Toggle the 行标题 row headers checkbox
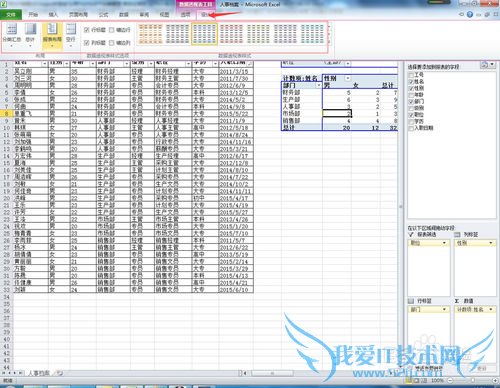 [87, 30]
